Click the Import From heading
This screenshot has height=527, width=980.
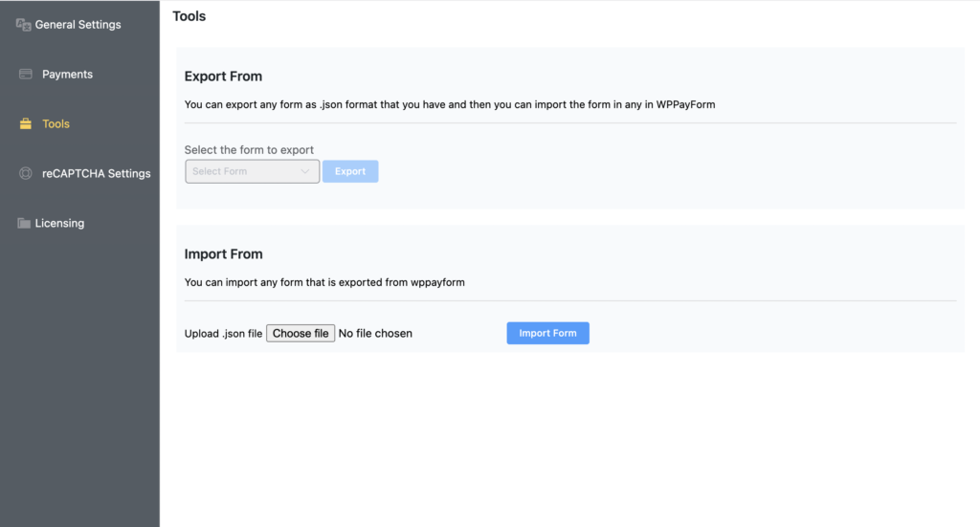click(223, 254)
